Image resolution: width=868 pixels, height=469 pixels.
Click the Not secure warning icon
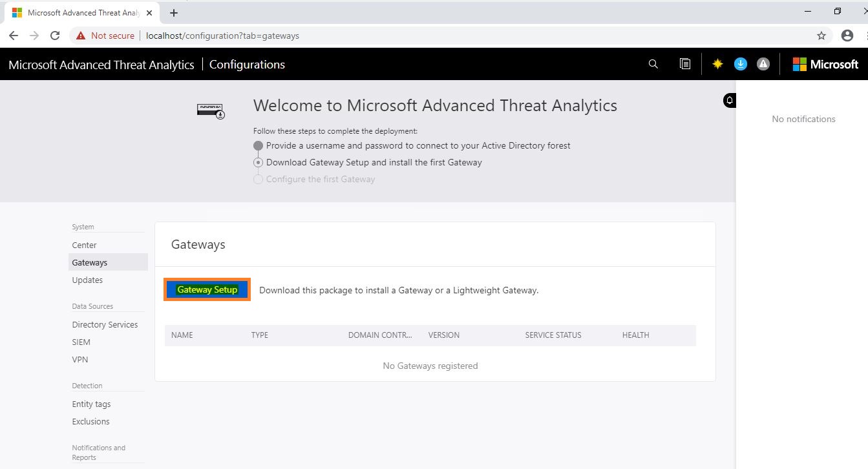click(x=81, y=36)
